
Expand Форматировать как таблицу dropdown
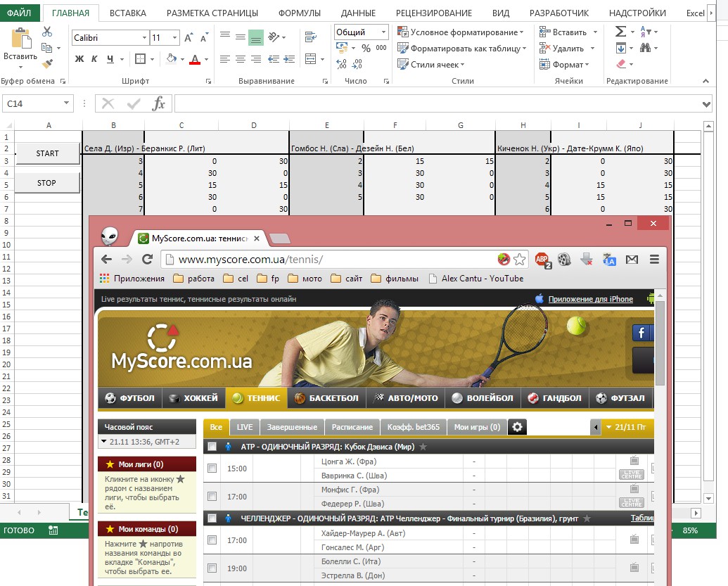pos(524,49)
